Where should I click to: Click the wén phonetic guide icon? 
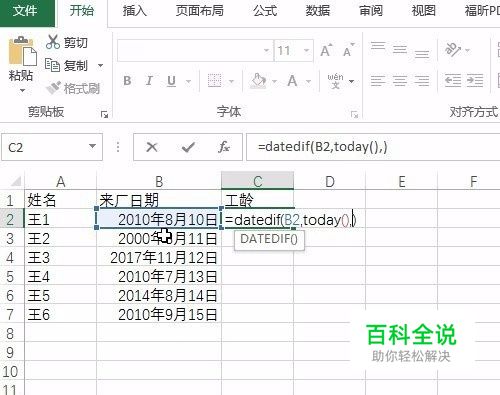tap(335, 81)
